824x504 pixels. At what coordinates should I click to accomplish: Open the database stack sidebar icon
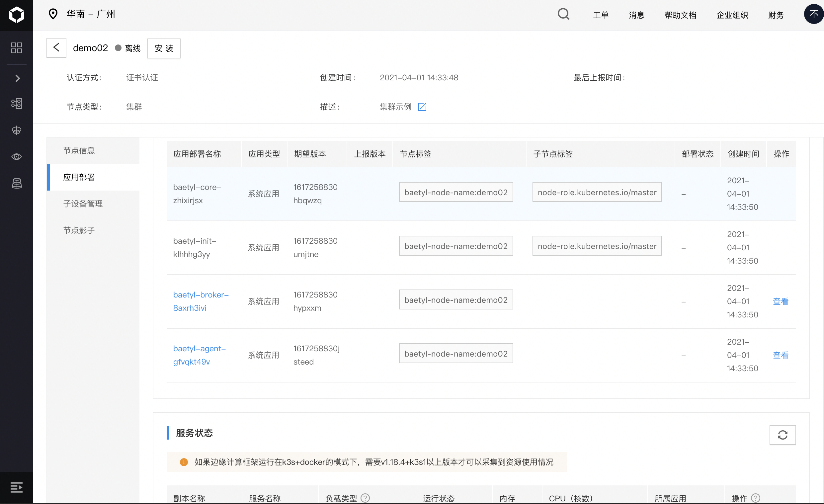pos(16,183)
